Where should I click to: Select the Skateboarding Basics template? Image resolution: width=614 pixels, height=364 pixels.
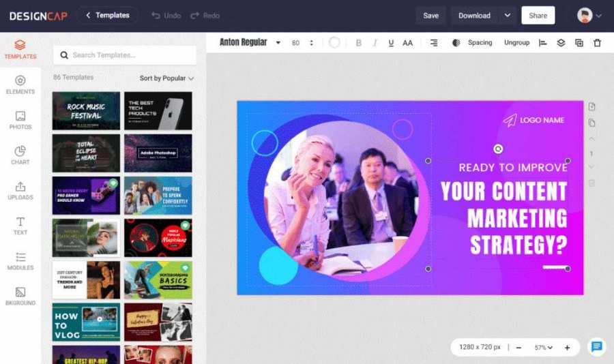(x=158, y=280)
